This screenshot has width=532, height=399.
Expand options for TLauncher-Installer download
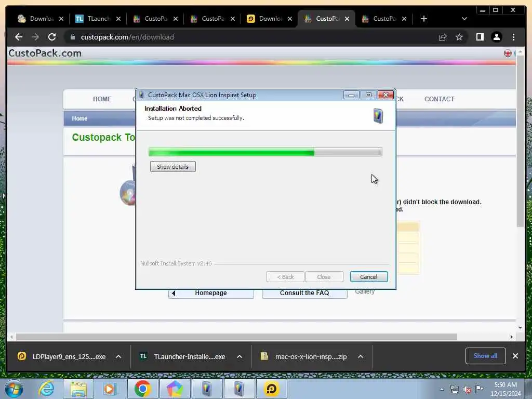[x=239, y=356]
